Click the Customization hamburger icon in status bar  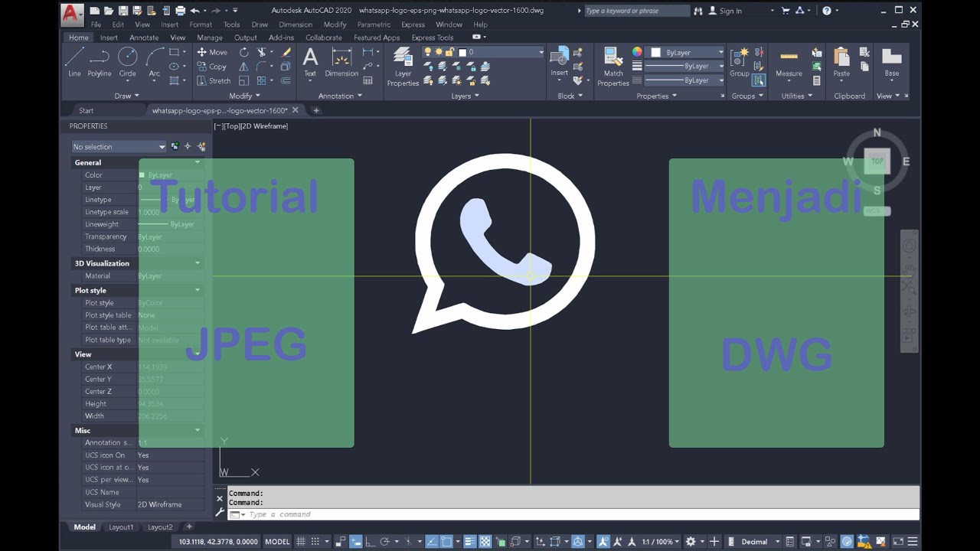tap(912, 542)
